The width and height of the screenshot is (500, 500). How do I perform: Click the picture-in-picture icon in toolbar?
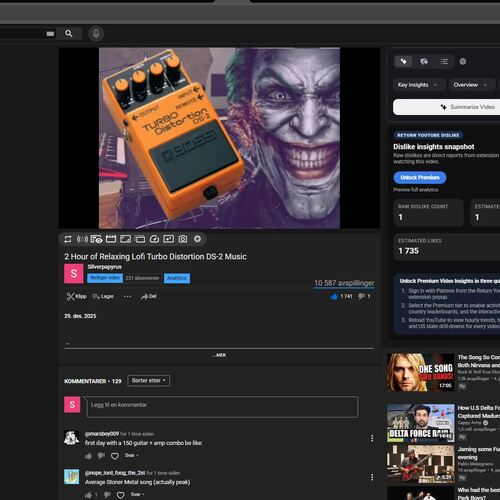168,239
